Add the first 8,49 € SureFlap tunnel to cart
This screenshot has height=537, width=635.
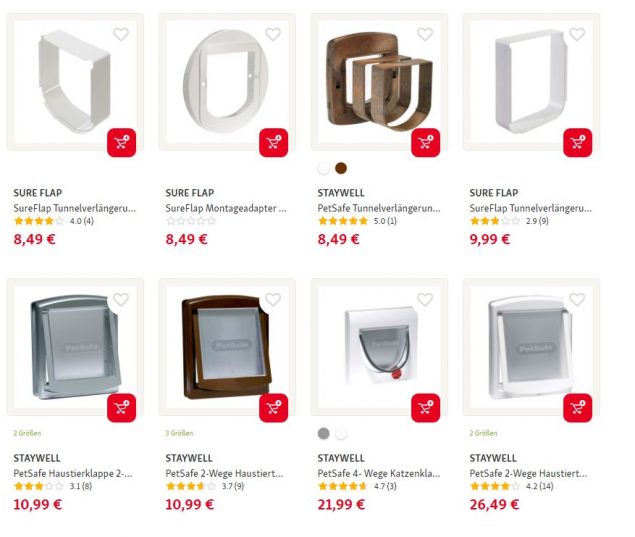121,143
